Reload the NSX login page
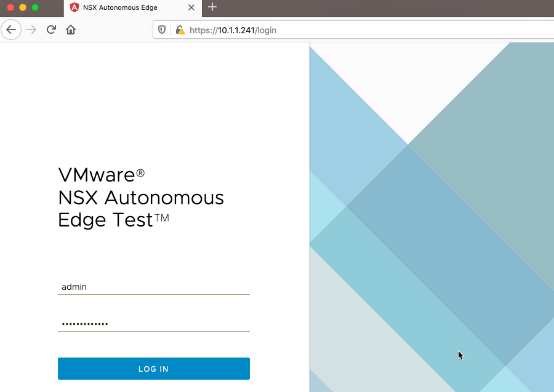The height and width of the screenshot is (392, 554). tap(52, 30)
